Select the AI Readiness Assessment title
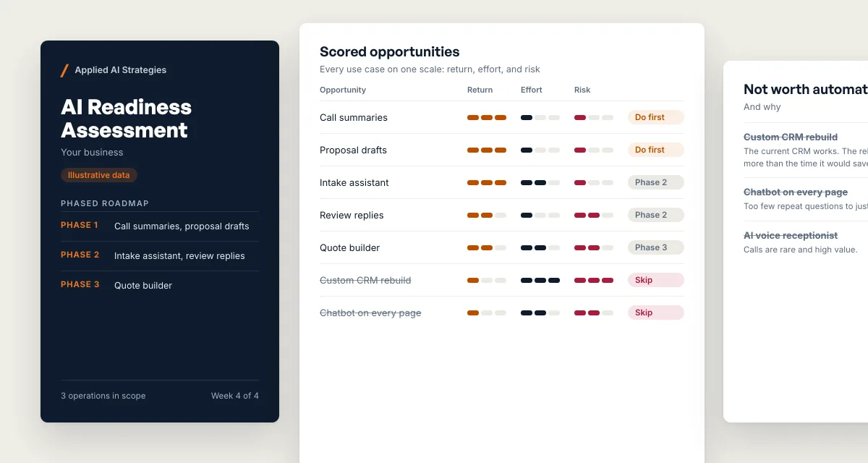The width and height of the screenshot is (868, 463). [127, 119]
